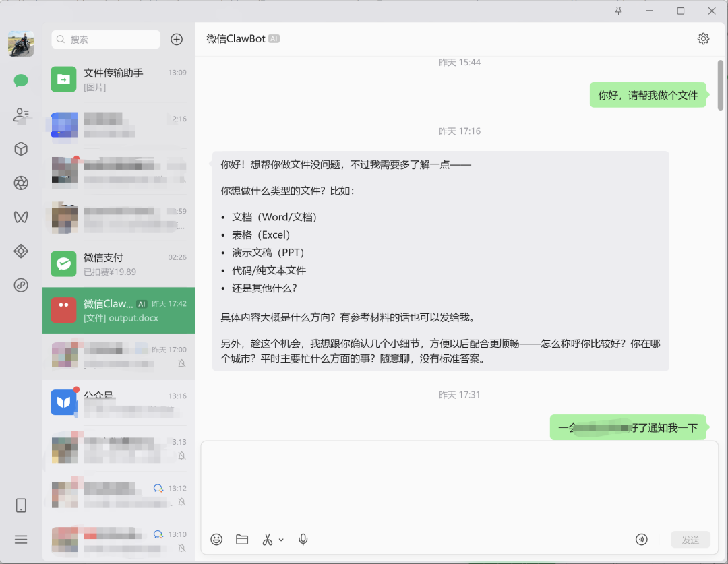This screenshot has height=564, width=728.
Task: Open the hamburger menu at sidebar bottom
Action: pyautogui.click(x=21, y=539)
